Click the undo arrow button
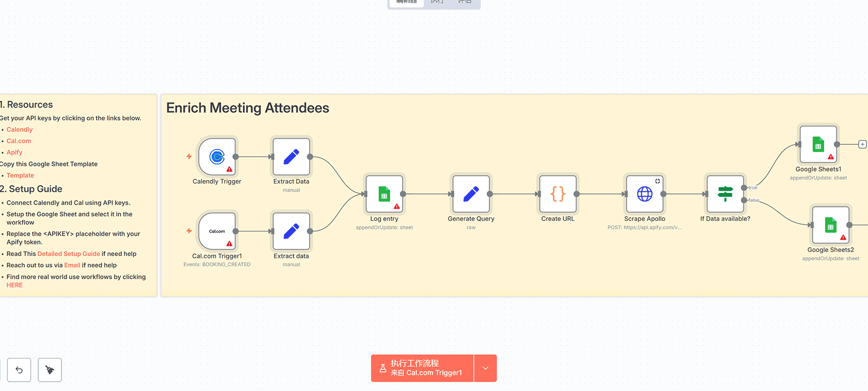The width and height of the screenshot is (868, 391). 19,370
